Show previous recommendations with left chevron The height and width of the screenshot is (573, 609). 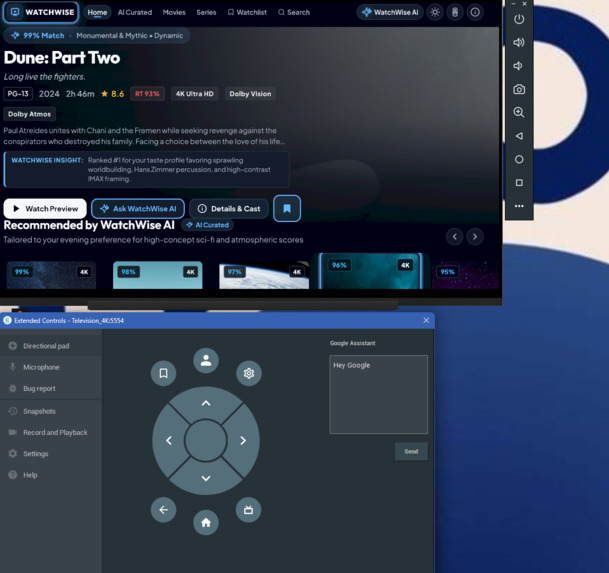[454, 237]
